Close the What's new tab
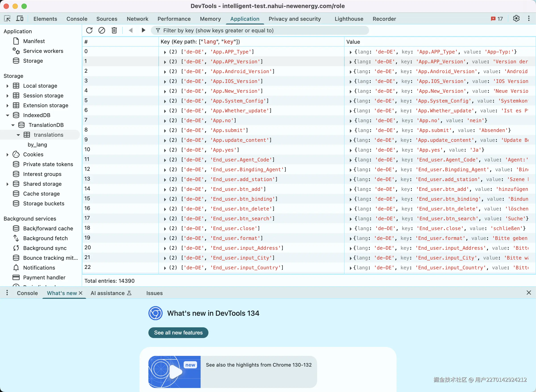Viewport: 536px width, 392px height. click(81, 293)
